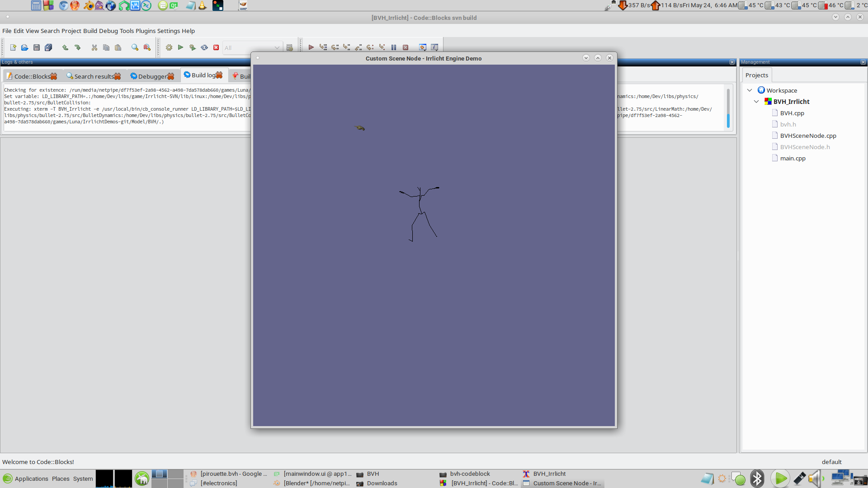Open the build target dropdown
868x488 pixels.
[x=277, y=48]
